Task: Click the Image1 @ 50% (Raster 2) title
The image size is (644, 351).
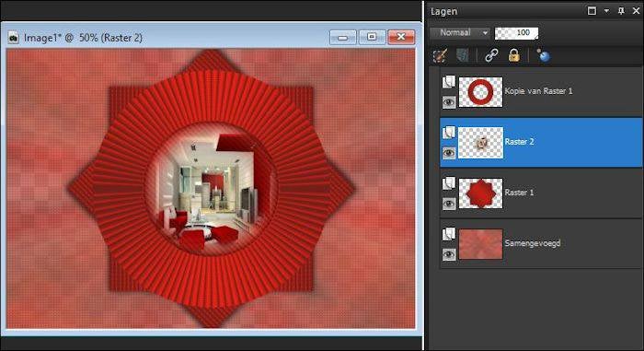Action: (83, 38)
